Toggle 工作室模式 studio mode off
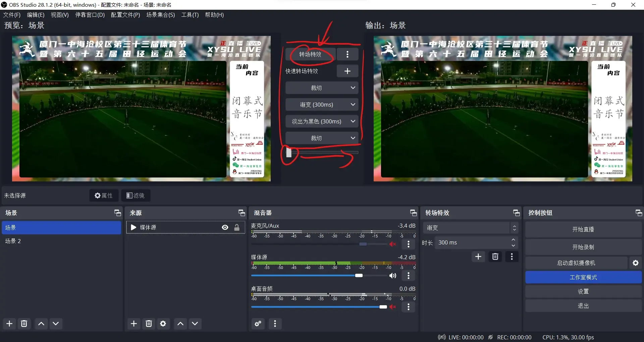The height and width of the screenshot is (342, 644). coord(583,277)
